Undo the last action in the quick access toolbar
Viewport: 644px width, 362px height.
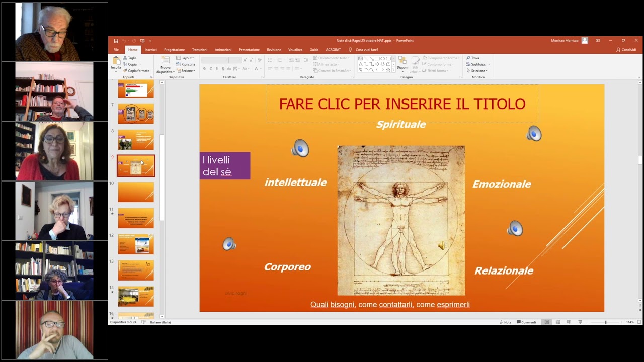point(124,41)
